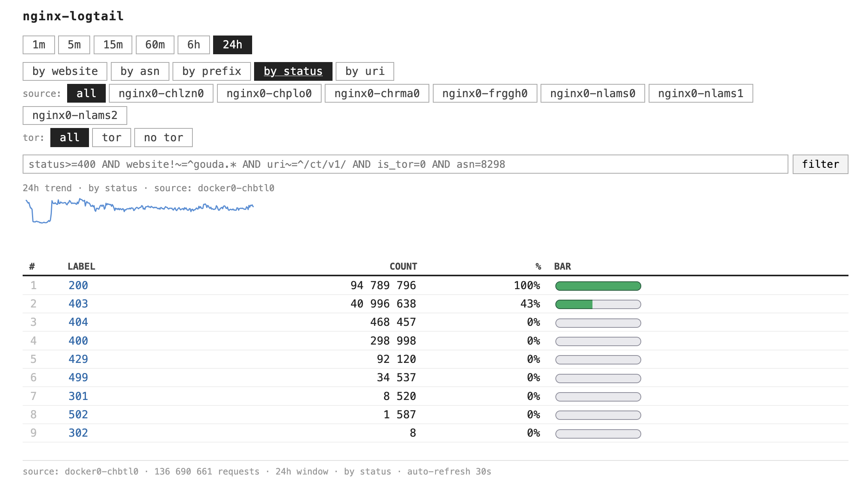Switch to the 60m time range

tap(155, 45)
